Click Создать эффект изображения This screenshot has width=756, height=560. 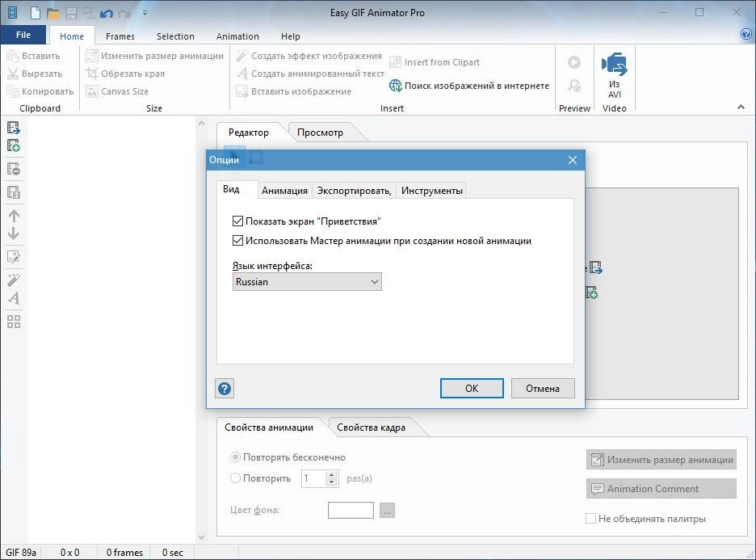[x=309, y=56]
